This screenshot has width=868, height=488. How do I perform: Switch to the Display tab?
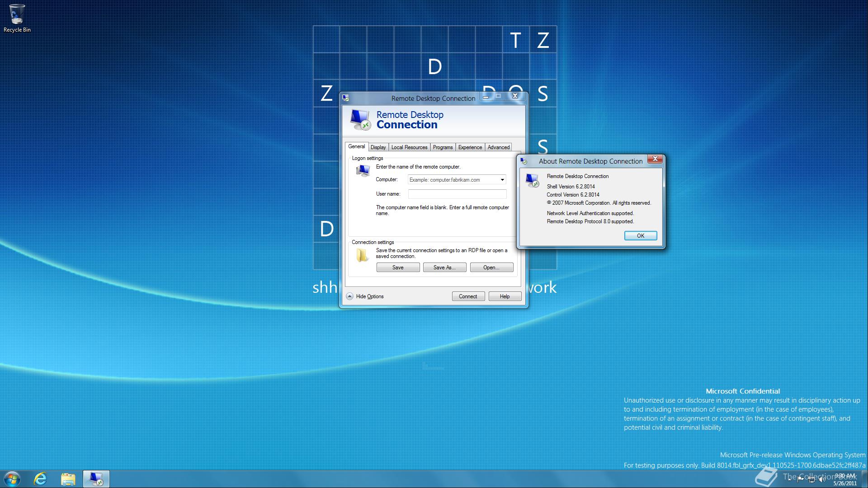click(378, 147)
